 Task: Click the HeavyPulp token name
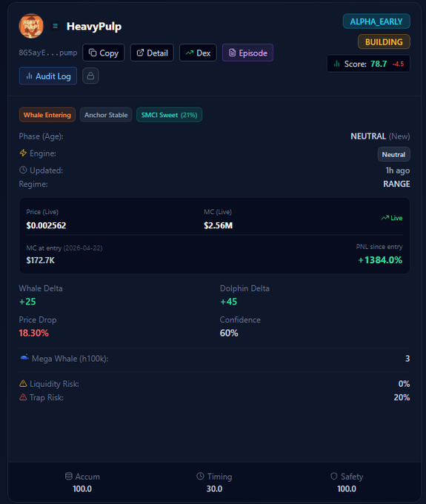pyautogui.click(x=94, y=27)
